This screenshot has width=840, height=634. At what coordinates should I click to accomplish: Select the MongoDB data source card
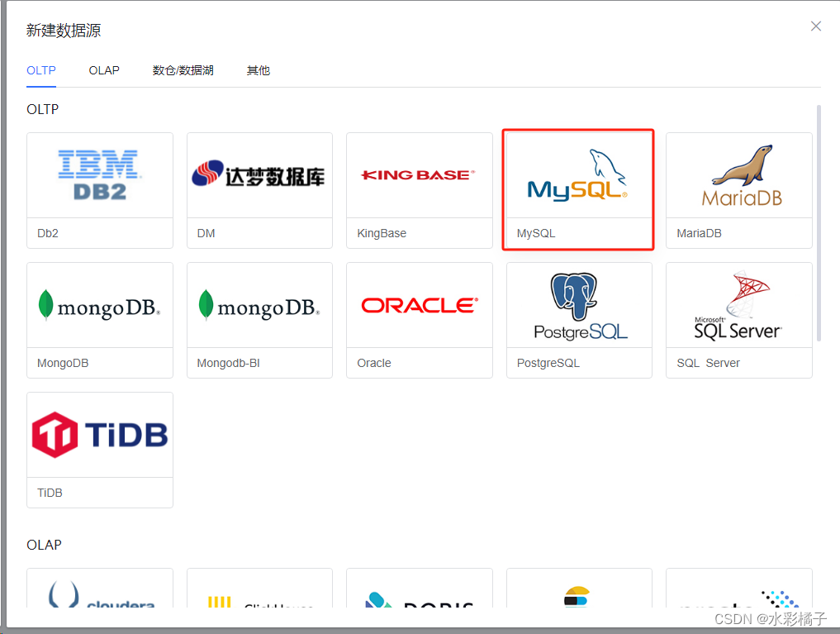pos(100,320)
